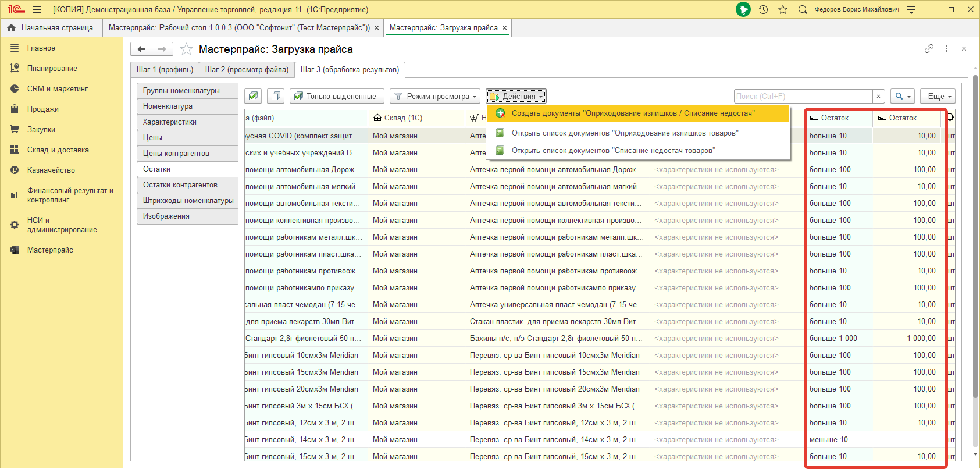980x469 pixels.
Task: Click the green notifications bell icon
Action: click(743, 9)
